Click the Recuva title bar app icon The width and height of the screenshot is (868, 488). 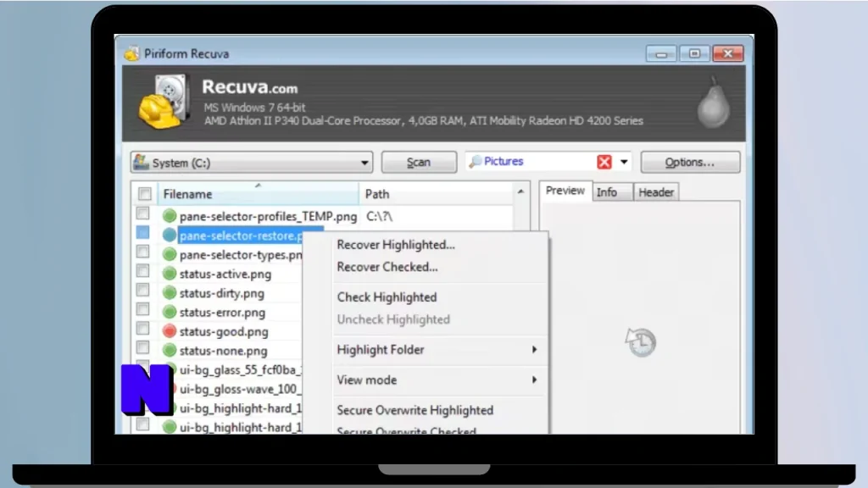131,53
